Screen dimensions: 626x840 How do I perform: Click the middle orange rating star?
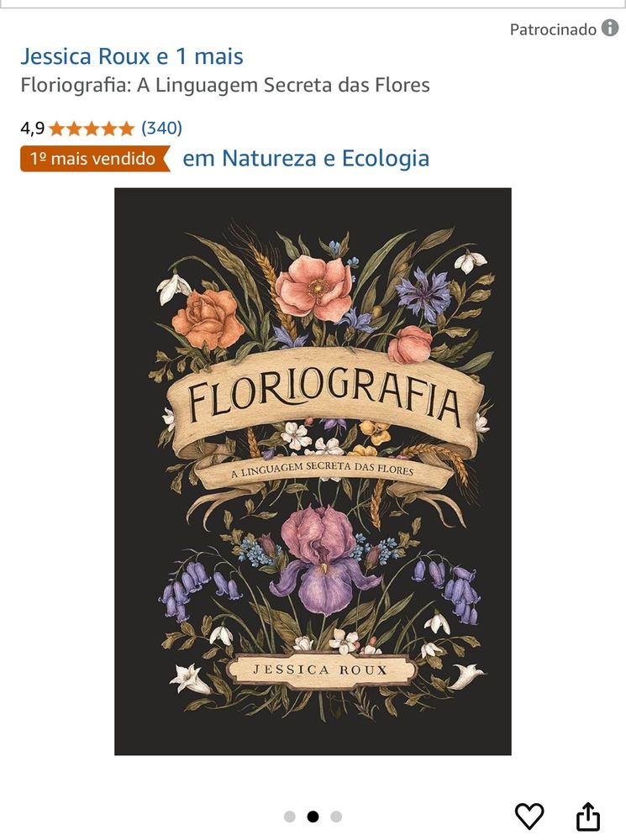(91, 129)
